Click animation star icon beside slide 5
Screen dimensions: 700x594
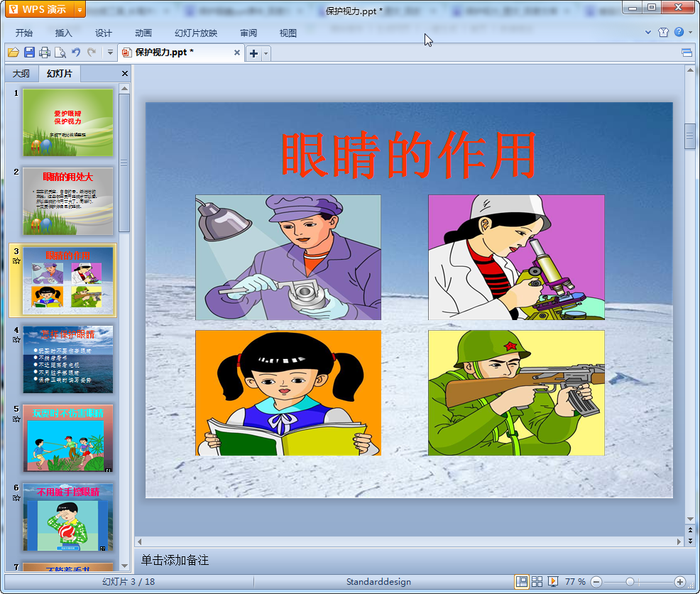point(16,419)
